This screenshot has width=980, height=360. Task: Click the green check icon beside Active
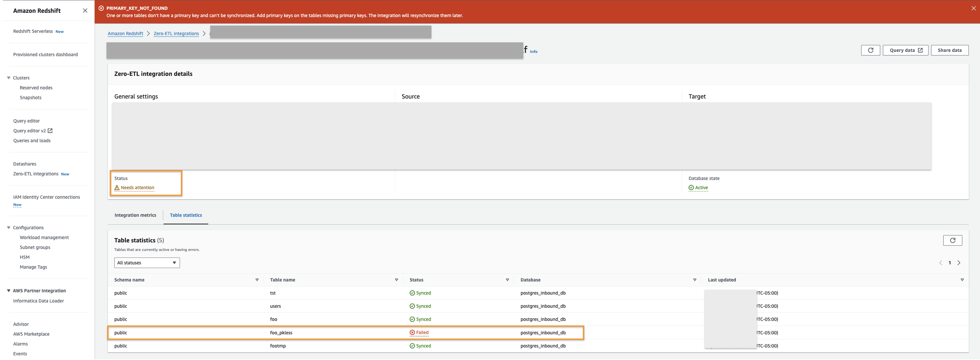click(691, 188)
